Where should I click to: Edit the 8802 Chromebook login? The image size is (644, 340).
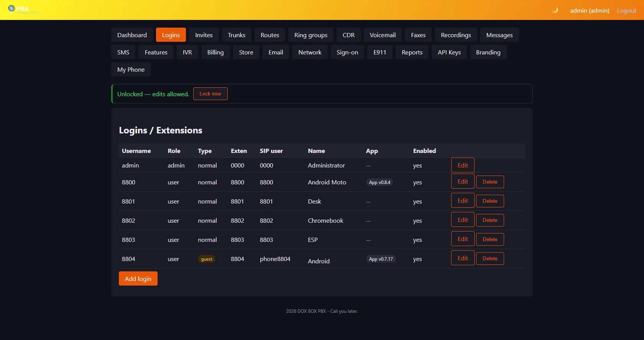[x=463, y=220]
